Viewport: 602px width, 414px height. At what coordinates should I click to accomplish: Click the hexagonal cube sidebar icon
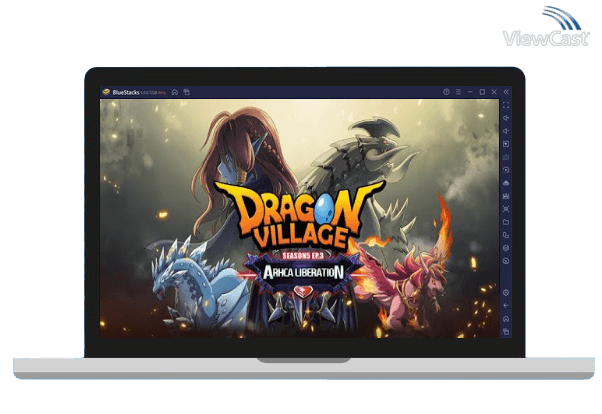click(x=506, y=248)
